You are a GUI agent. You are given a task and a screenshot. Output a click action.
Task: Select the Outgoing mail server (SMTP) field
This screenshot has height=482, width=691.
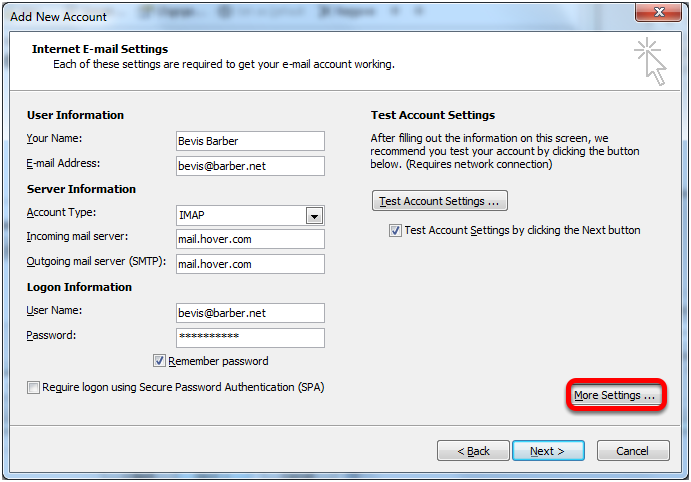[250, 264]
